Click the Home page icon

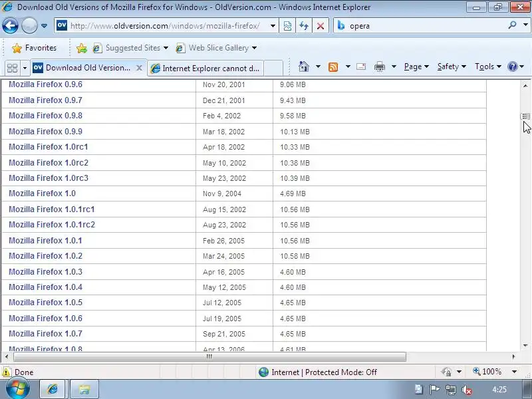coord(304,66)
